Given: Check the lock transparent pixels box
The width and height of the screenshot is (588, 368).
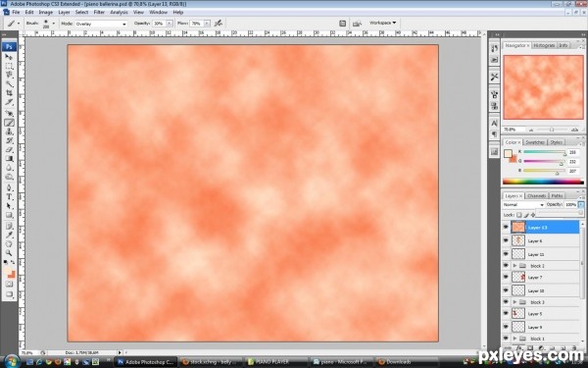Looking at the screenshot, I should [x=519, y=215].
